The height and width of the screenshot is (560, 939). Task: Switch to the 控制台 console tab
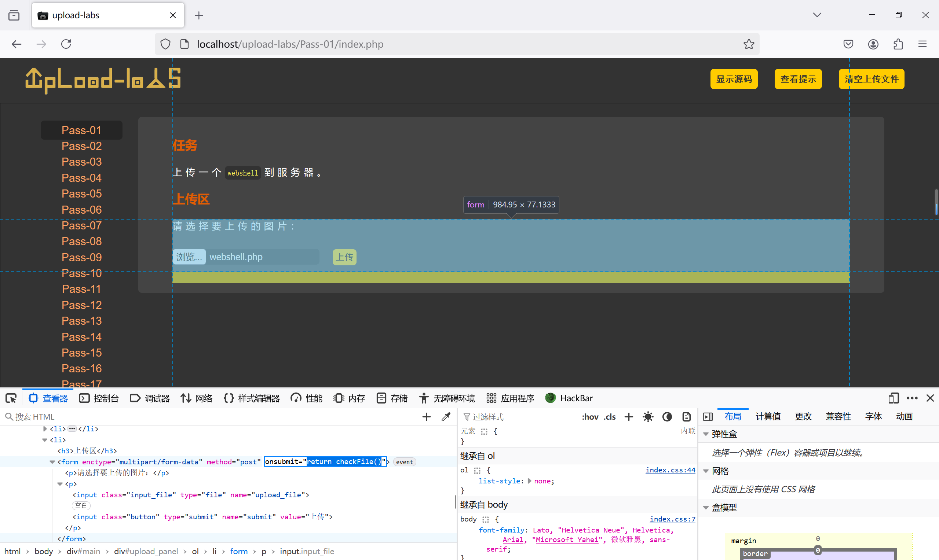tap(99, 398)
